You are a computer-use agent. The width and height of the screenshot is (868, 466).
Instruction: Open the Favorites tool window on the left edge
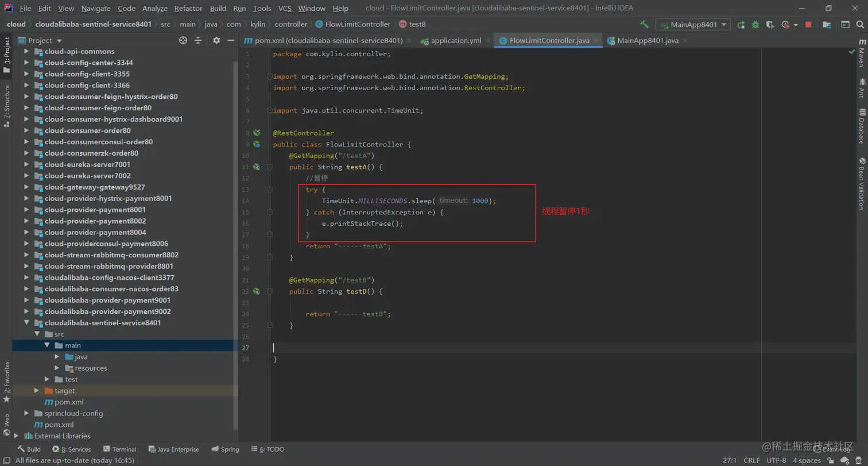(x=7, y=382)
